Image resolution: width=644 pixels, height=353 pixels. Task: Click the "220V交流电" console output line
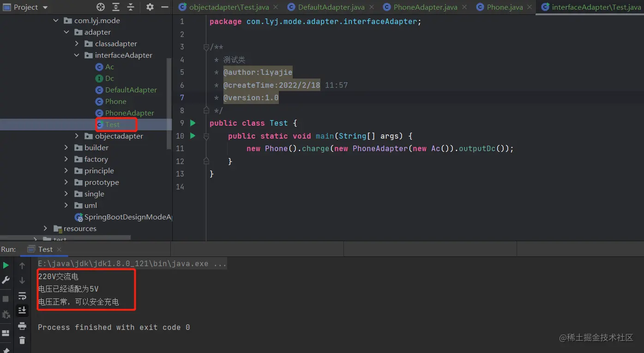58,276
